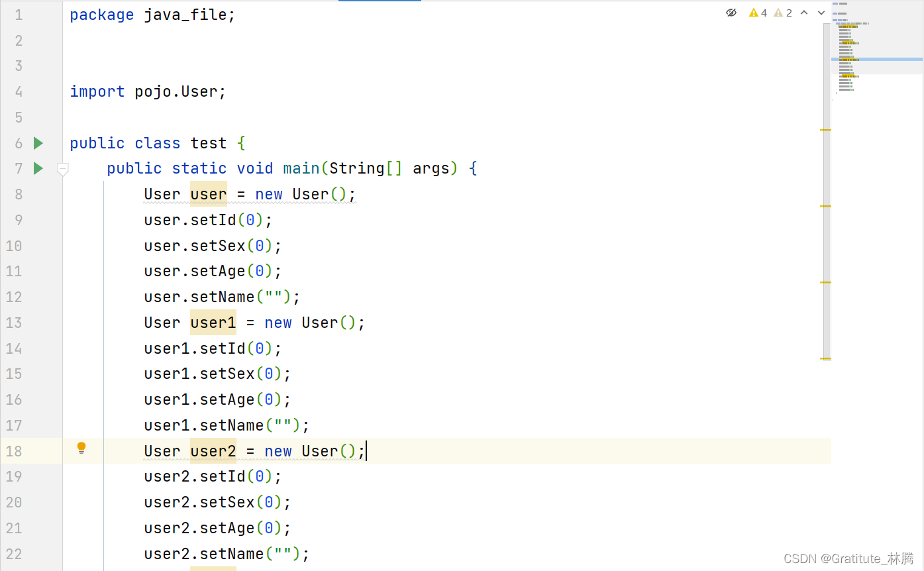Run the test class via the gutter run arrow
924x571 pixels.
pos(38,143)
